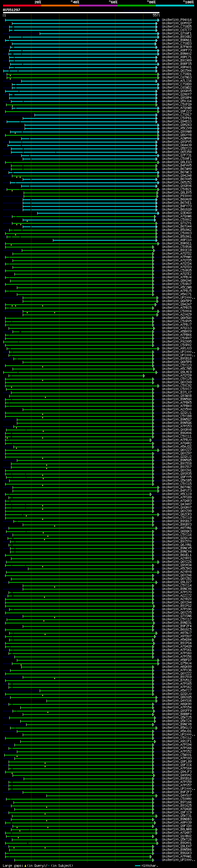Click the orange ~40% identity legend segment
Screen dimensions: 197x868
click(x=60, y=6)
